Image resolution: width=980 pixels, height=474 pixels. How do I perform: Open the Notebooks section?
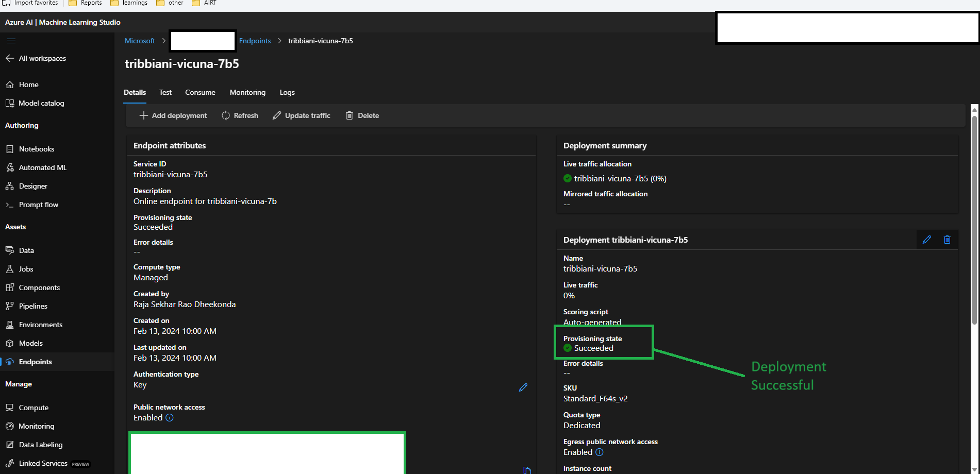click(36, 149)
